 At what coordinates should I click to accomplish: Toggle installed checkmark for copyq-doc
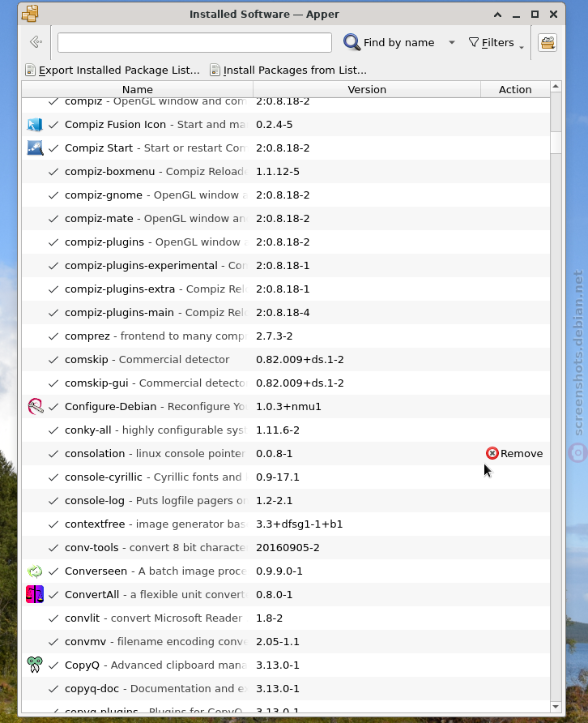pyautogui.click(x=53, y=689)
